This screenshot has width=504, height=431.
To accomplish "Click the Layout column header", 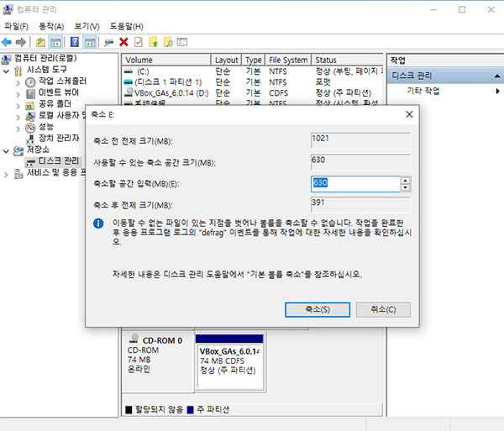I will point(226,60).
